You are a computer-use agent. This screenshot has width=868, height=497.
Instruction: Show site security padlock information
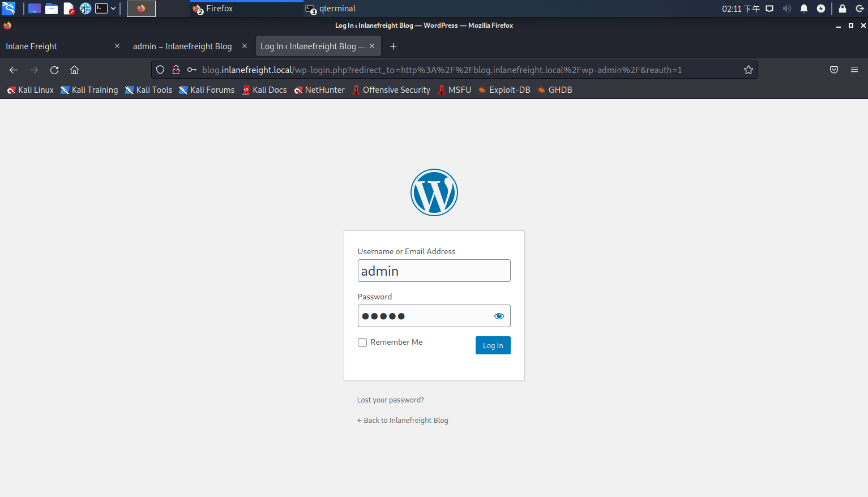tap(176, 70)
